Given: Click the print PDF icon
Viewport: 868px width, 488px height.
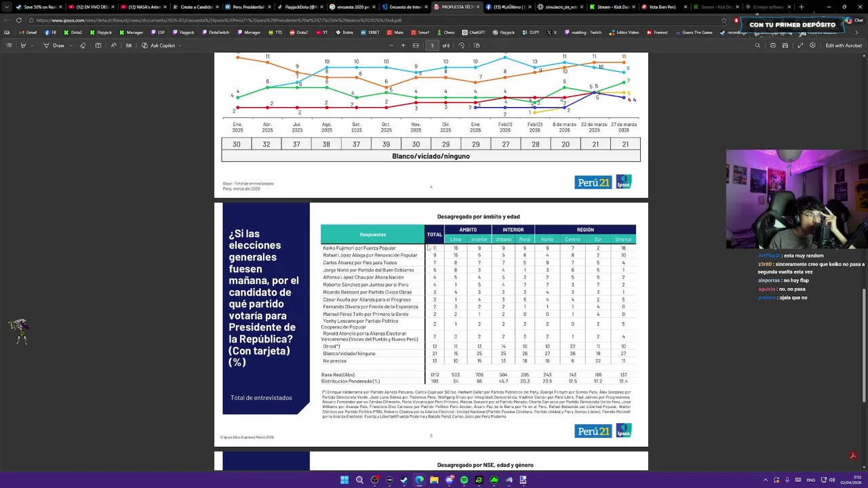Looking at the screenshot, I should tap(774, 45).
